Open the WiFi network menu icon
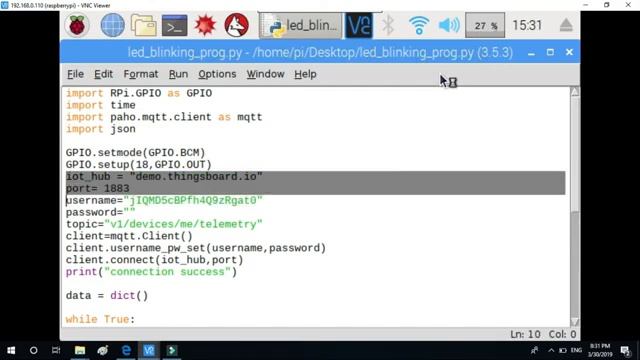This screenshot has width=640, height=360. (x=419, y=25)
